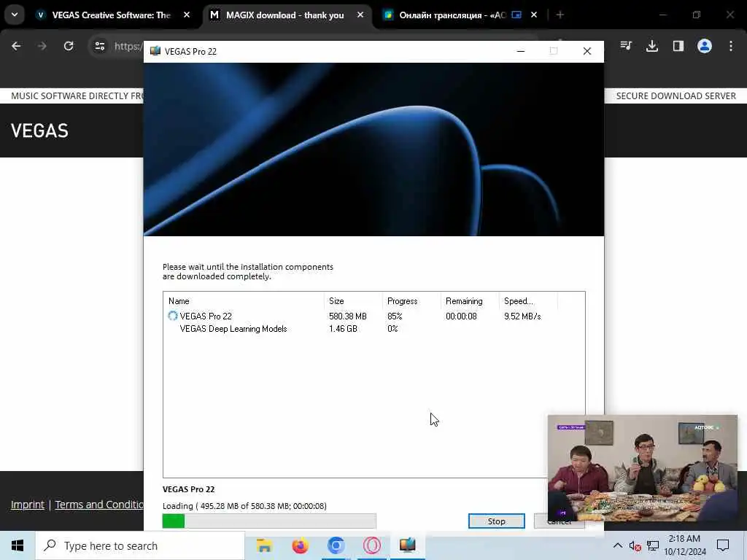Screen dimensions: 747x560
Task: Click the picture-in-picture icon on third tab
Action: pos(516,15)
